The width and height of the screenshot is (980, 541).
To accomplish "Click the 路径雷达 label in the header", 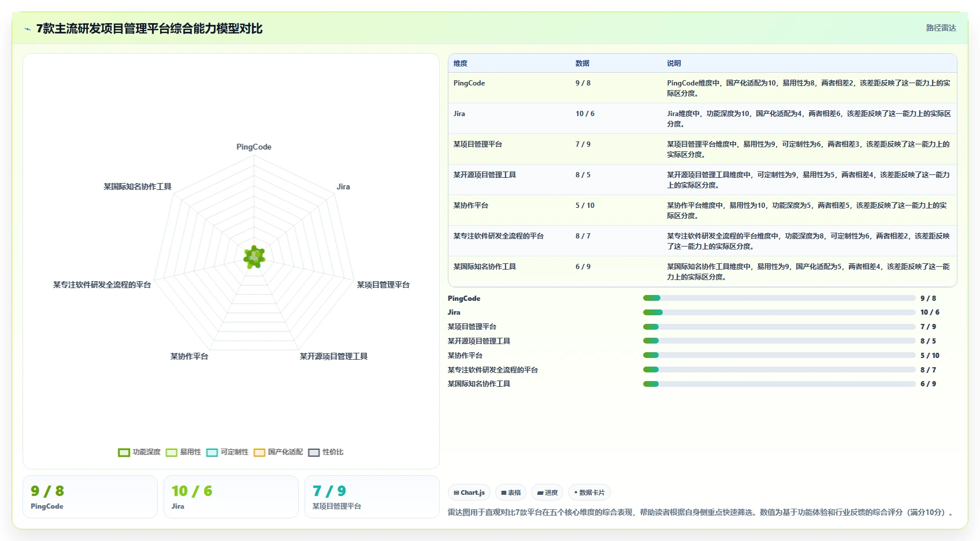I will [x=941, y=28].
